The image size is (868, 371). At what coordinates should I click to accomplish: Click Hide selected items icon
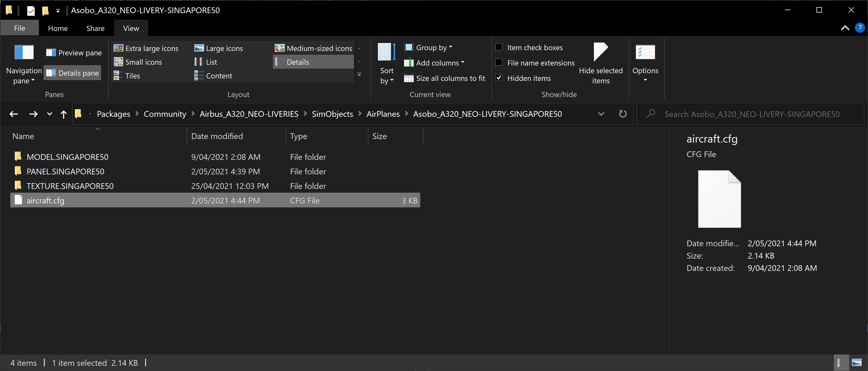[600, 52]
